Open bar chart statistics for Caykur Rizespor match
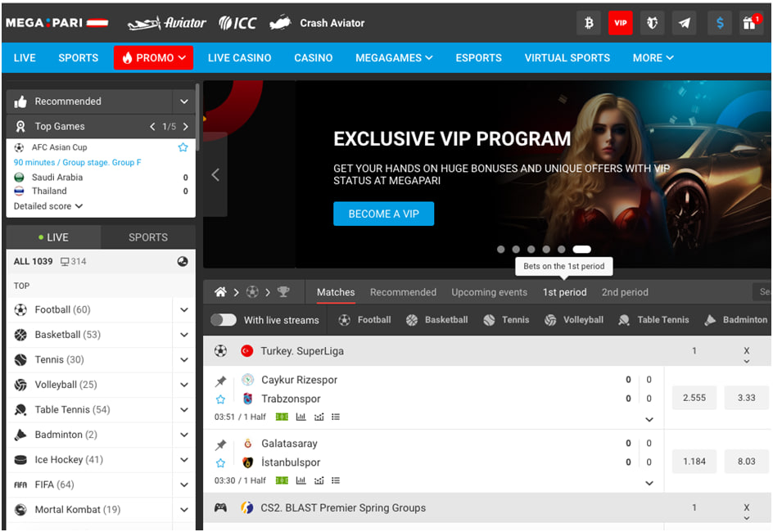This screenshot has width=773, height=532. tap(301, 417)
